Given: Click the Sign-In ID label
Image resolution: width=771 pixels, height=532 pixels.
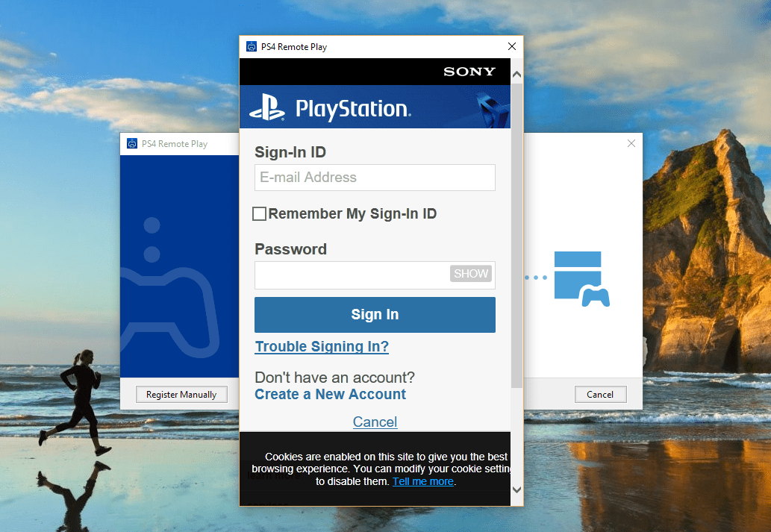Looking at the screenshot, I should tap(290, 152).
